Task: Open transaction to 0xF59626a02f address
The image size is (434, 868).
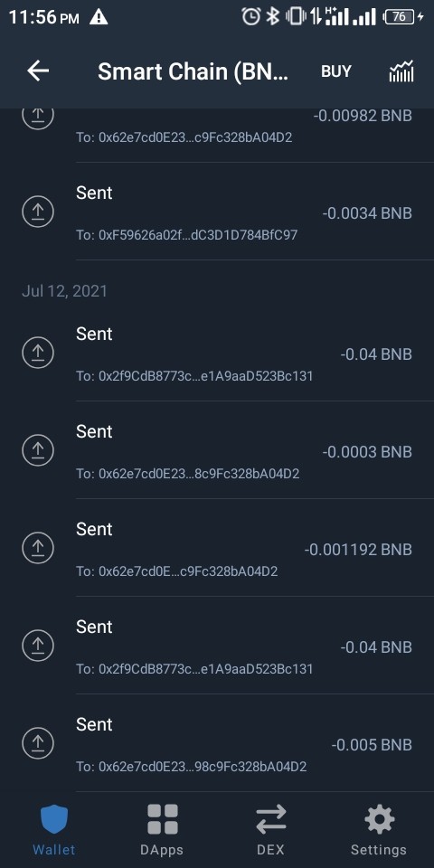Action: [x=217, y=212]
